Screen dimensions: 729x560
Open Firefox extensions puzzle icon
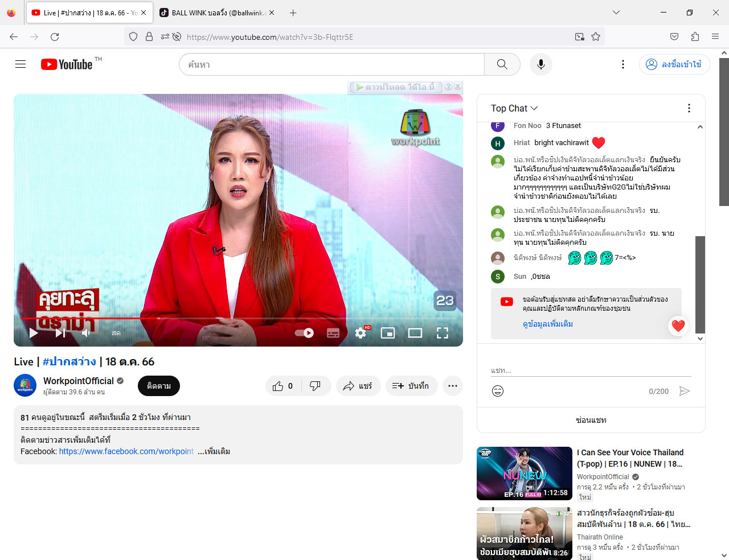tap(695, 36)
